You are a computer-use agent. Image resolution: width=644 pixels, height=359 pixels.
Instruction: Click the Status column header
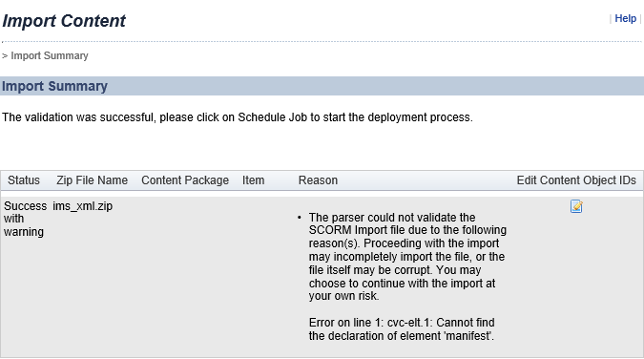point(24,180)
